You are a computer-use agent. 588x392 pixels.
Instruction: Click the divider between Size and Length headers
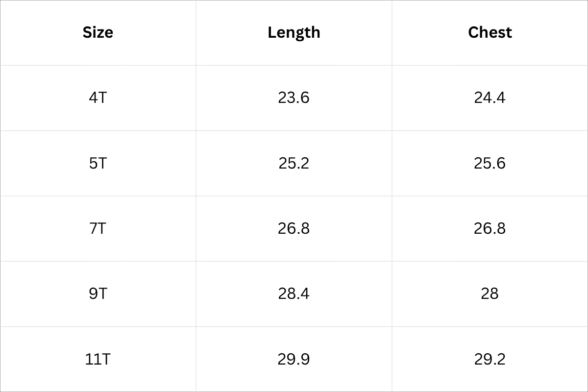coord(196,32)
